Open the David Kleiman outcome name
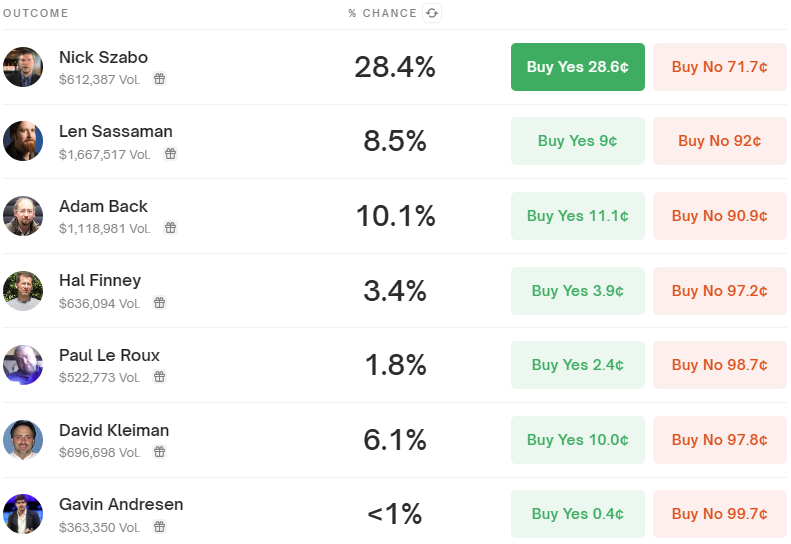 coord(114,430)
